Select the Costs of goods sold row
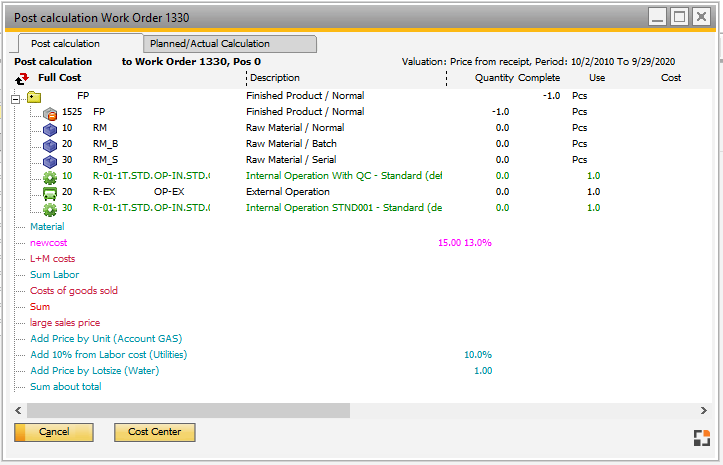The height and width of the screenshot is (465, 723). coord(74,291)
